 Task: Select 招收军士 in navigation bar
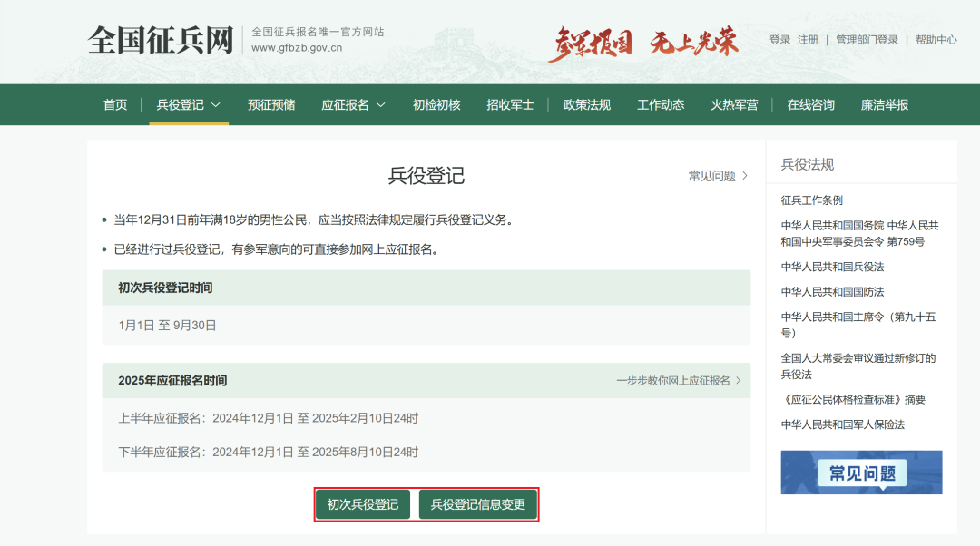(x=510, y=105)
